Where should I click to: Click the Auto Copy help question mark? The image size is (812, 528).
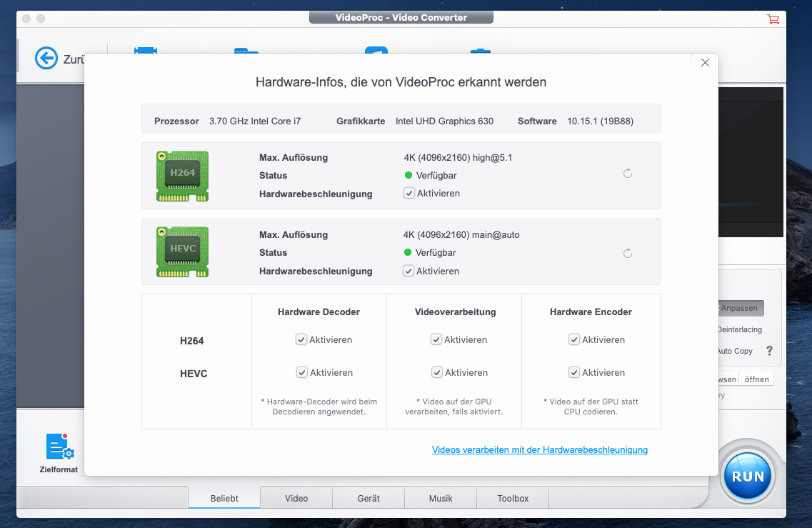pyautogui.click(x=770, y=351)
